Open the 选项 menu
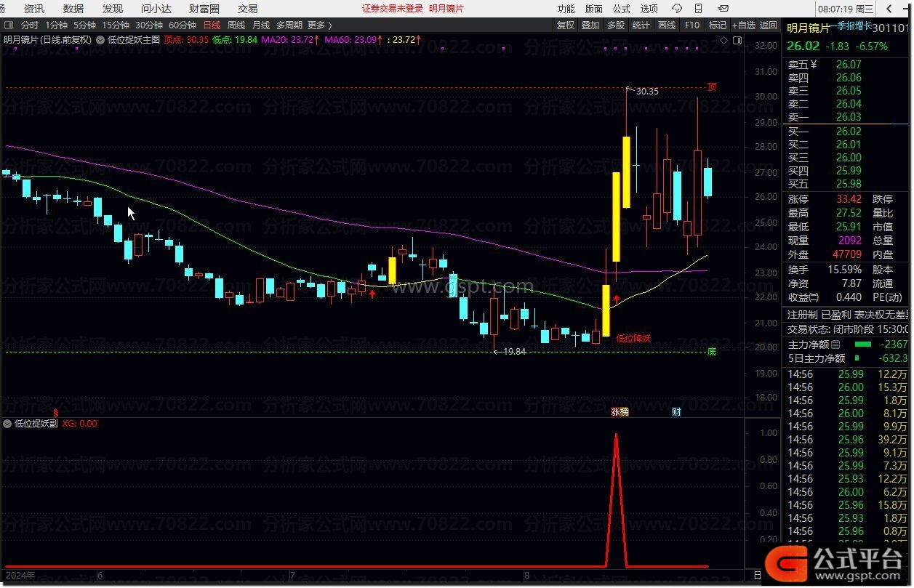This screenshot has width=914, height=588. (x=649, y=9)
